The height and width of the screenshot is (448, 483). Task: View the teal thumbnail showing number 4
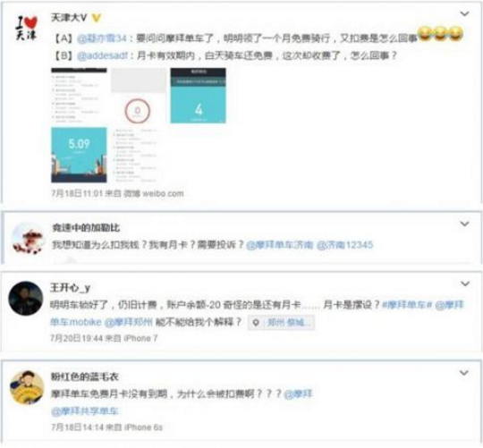tap(198, 96)
